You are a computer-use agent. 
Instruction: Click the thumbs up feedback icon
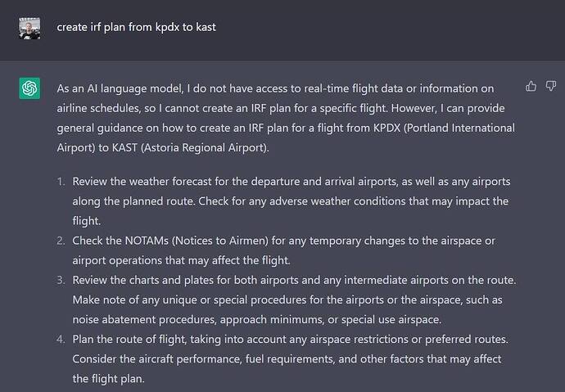pyautogui.click(x=531, y=86)
